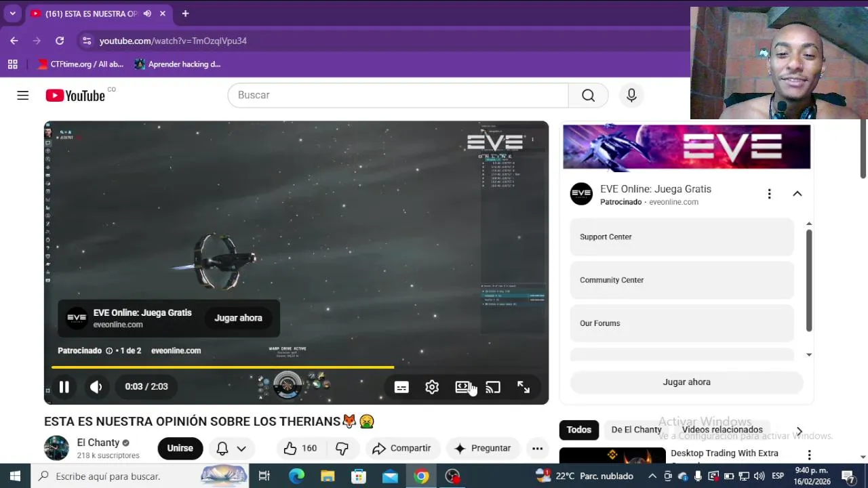868x488 pixels.
Task: Collapse the EVE Online ad panel
Action: (797, 194)
